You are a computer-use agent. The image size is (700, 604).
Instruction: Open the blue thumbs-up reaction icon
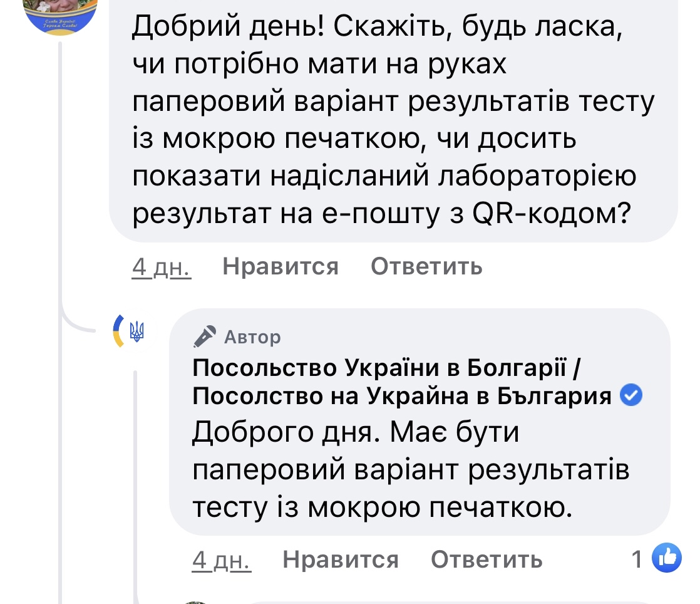coord(666,558)
